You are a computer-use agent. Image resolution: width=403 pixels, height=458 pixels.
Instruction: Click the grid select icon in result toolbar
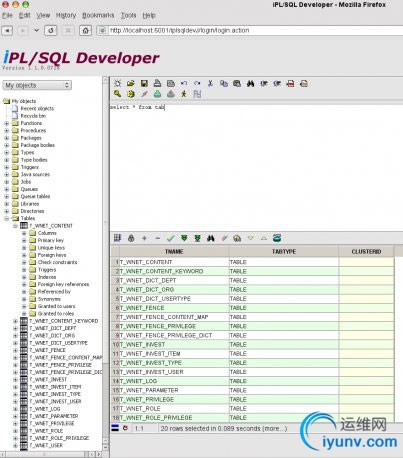(x=117, y=238)
